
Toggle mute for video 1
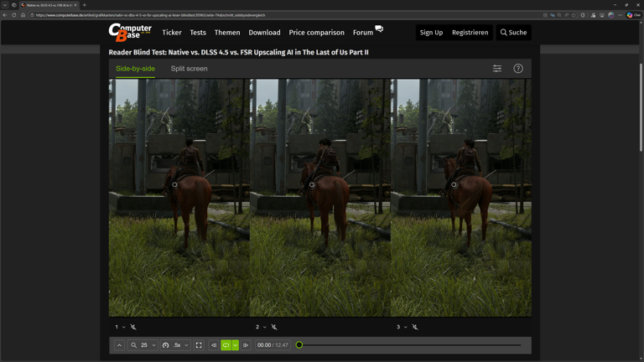click(133, 327)
